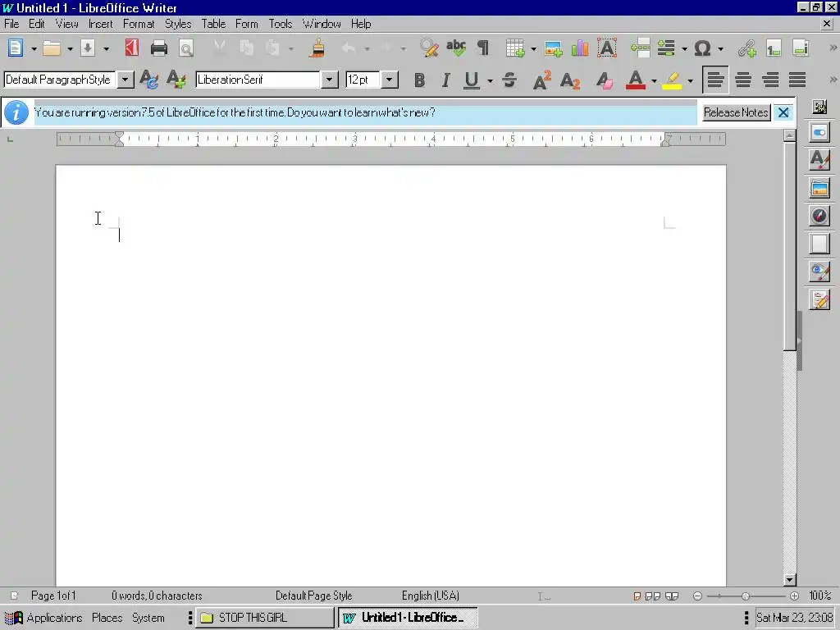Click the Insert Endnote icon
Viewport: 840px width, 630px height.
pos(801,48)
